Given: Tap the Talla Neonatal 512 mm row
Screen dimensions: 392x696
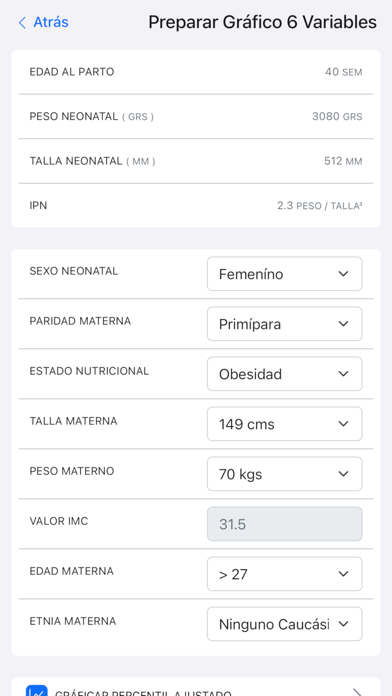Looking at the screenshot, I should tap(196, 161).
